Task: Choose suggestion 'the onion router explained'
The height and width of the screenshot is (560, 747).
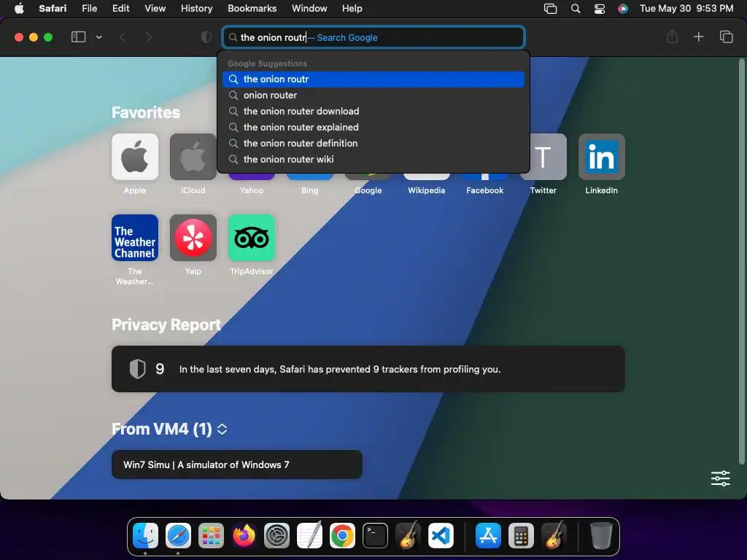Action: click(x=373, y=127)
